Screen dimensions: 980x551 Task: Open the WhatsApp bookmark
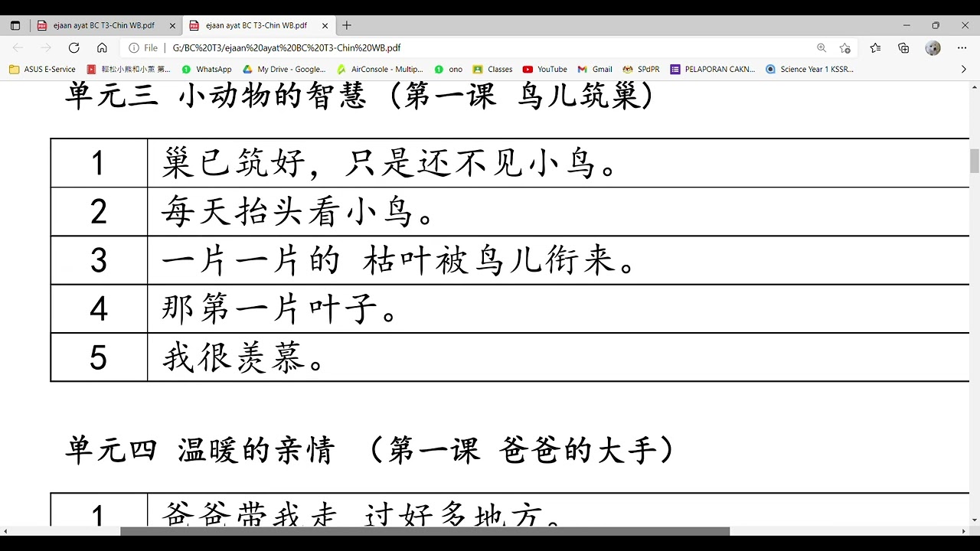click(x=207, y=69)
